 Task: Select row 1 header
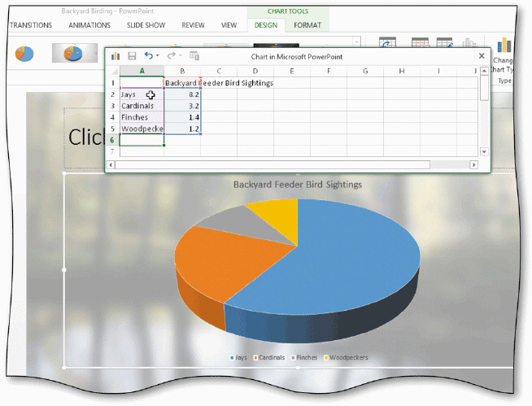112,83
